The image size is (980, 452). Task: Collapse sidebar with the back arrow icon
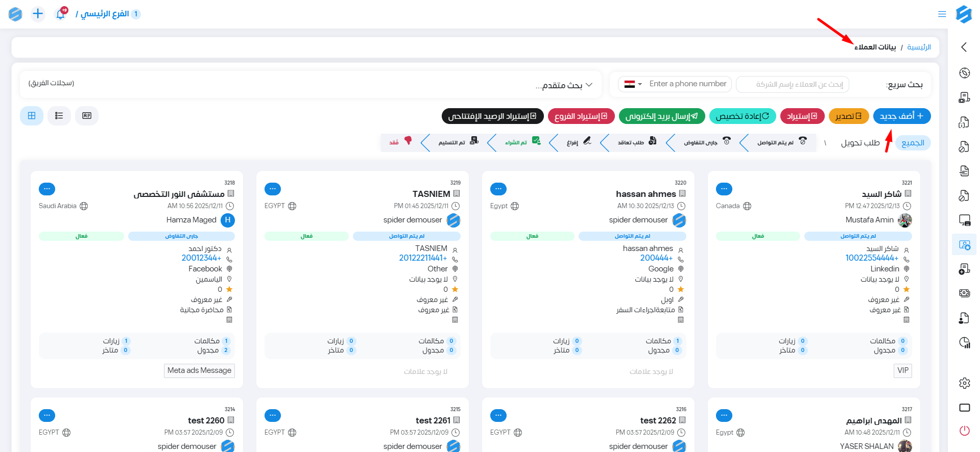(964, 47)
